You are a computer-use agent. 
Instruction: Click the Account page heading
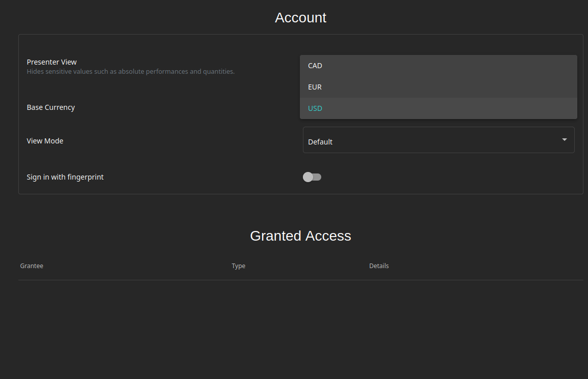pos(300,17)
